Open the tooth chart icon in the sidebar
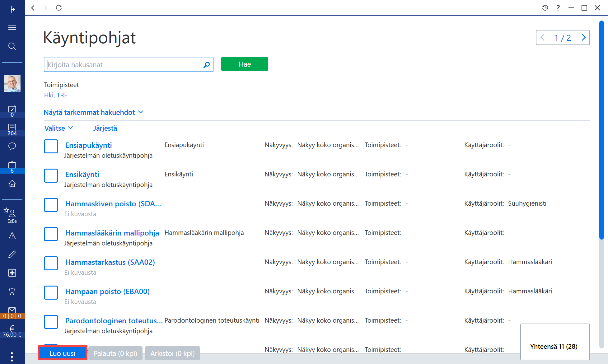This screenshot has width=608, height=364. click(x=12, y=292)
